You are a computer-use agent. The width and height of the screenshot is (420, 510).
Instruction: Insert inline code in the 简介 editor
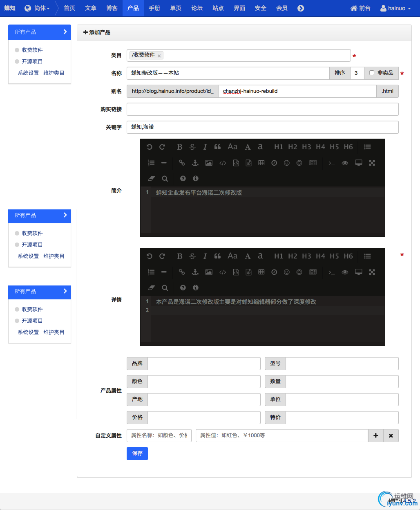point(223,163)
